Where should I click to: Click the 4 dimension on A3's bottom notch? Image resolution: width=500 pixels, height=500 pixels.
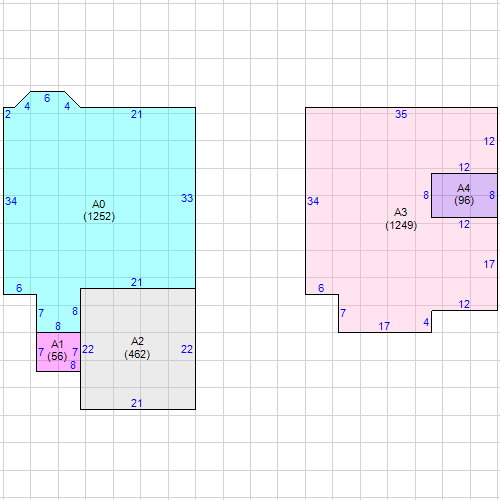pos(426,322)
